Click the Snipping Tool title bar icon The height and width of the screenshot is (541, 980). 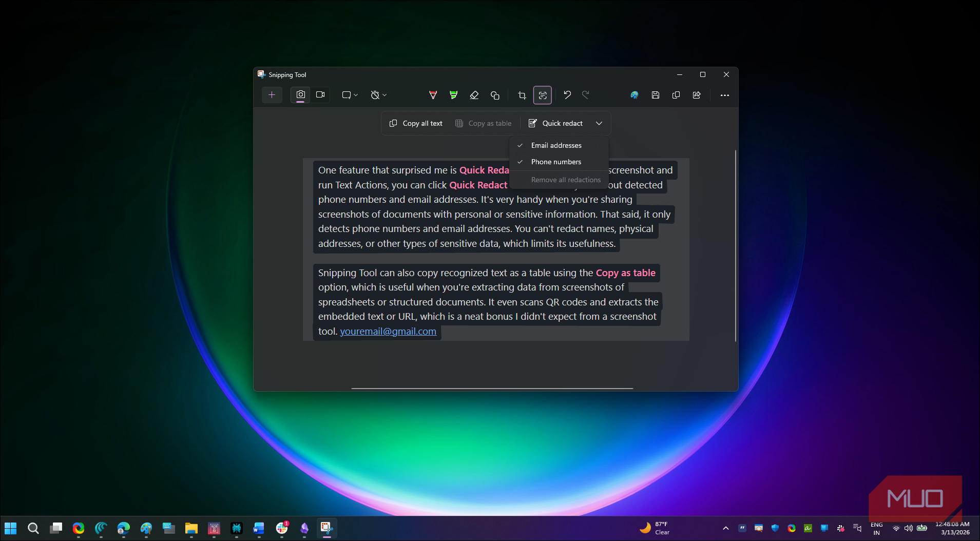[x=261, y=74]
